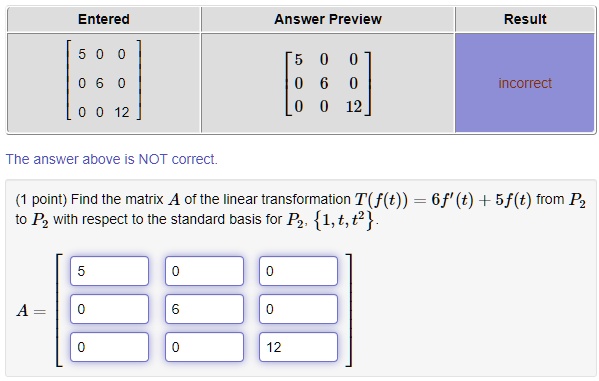Select the input field containing 12
The width and height of the screenshot is (599, 381).
[298, 347]
